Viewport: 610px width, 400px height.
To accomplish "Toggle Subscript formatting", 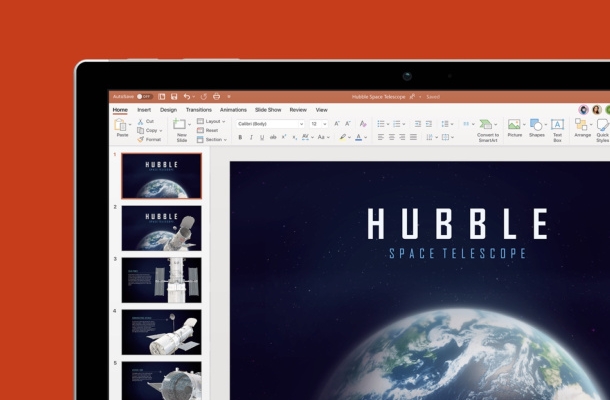I will (294, 137).
